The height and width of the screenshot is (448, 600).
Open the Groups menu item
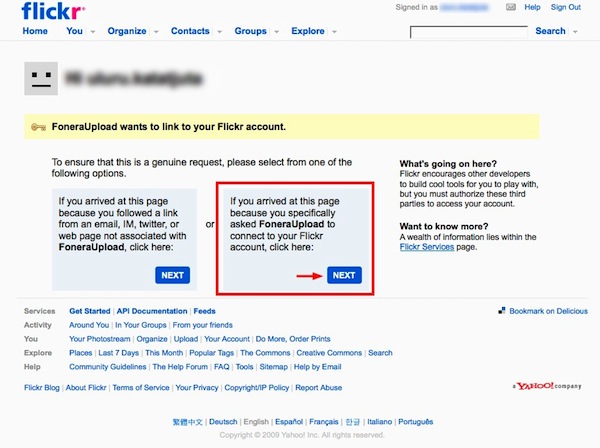[x=251, y=31]
